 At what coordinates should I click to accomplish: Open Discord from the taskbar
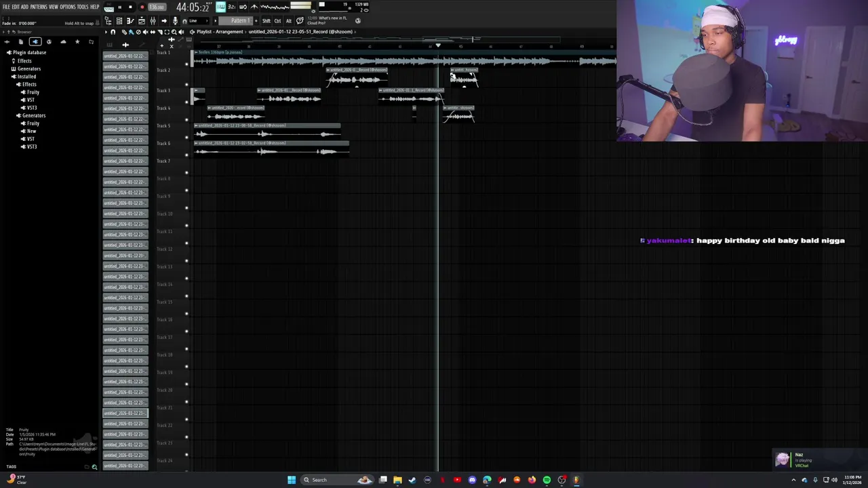472,480
